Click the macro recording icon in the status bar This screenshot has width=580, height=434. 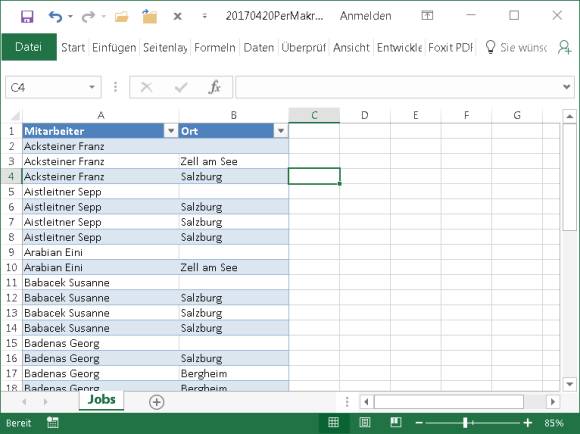[53, 423]
